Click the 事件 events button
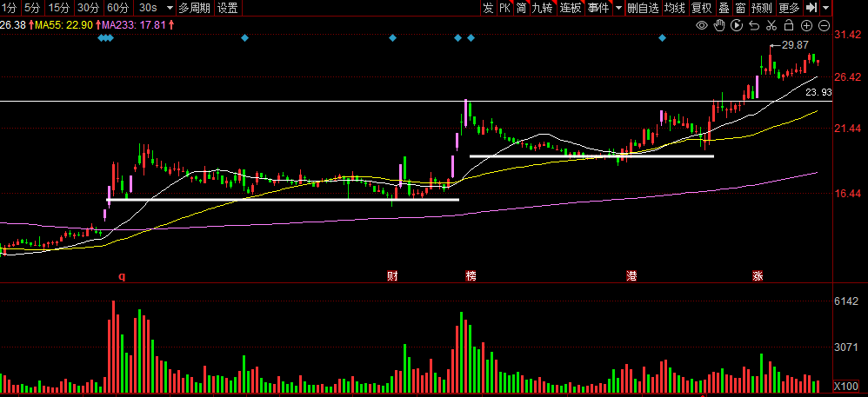Screen dimensions: 868x397 point(598,8)
